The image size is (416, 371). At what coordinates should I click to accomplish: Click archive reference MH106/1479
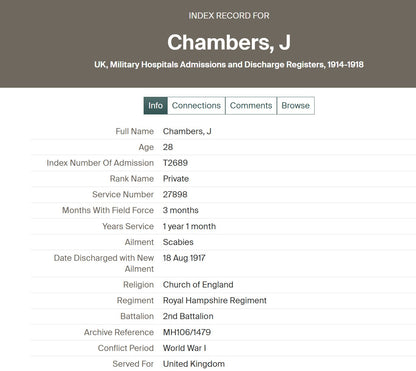187,332
